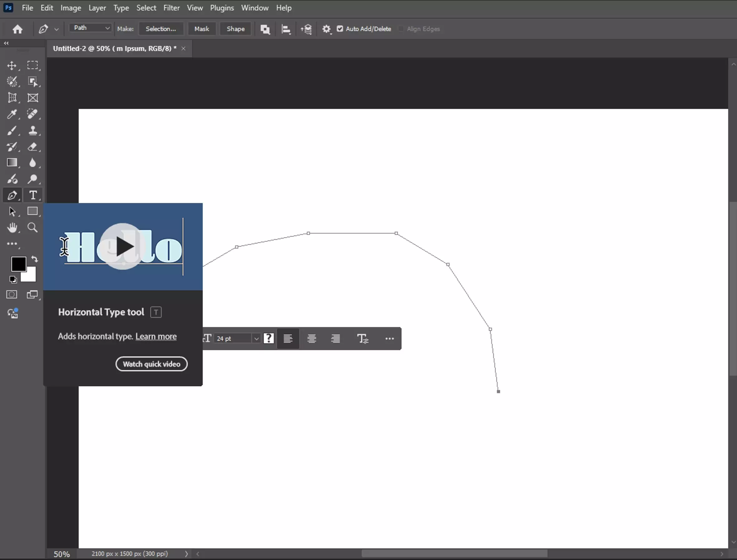Open the Learn more link
Viewport: 737px width, 560px height.
(x=156, y=336)
